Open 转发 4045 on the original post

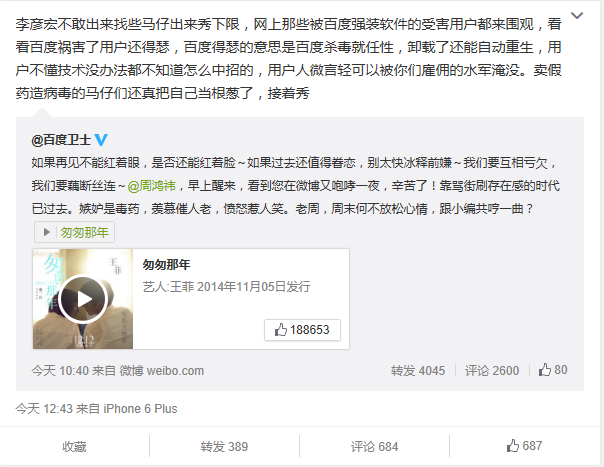click(x=418, y=371)
